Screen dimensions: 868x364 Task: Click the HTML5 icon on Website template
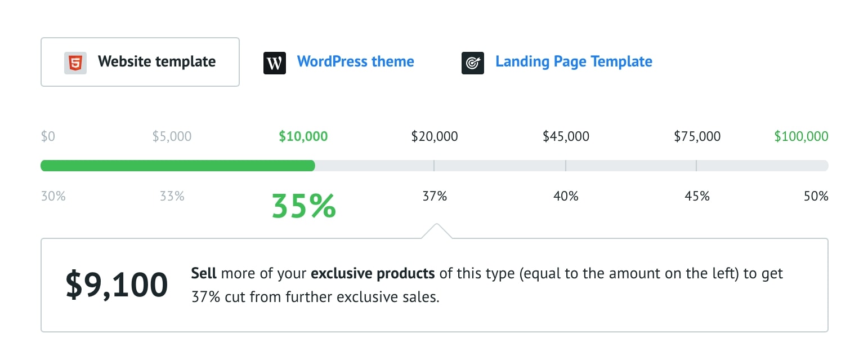[x=75, y=62]
